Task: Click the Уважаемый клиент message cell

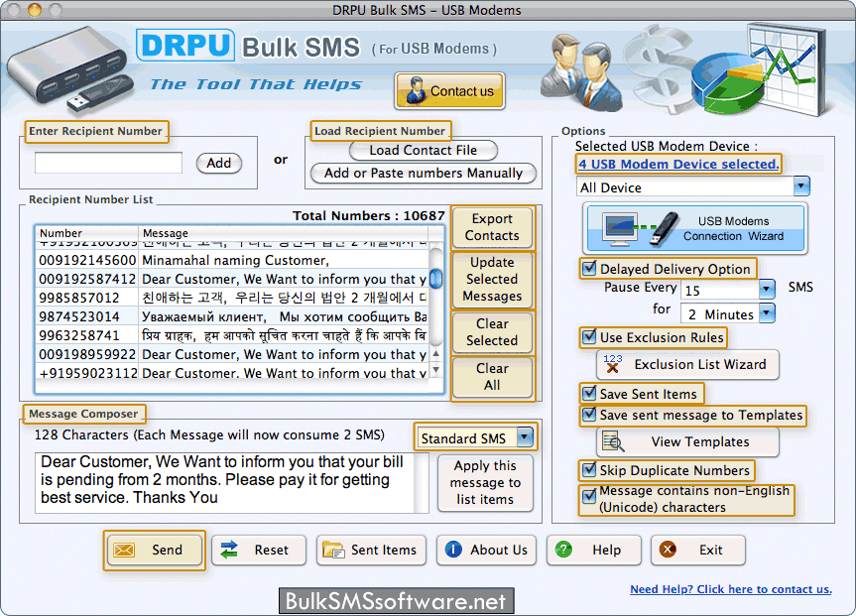Action: pyautogui.click(x=285, y=316)
